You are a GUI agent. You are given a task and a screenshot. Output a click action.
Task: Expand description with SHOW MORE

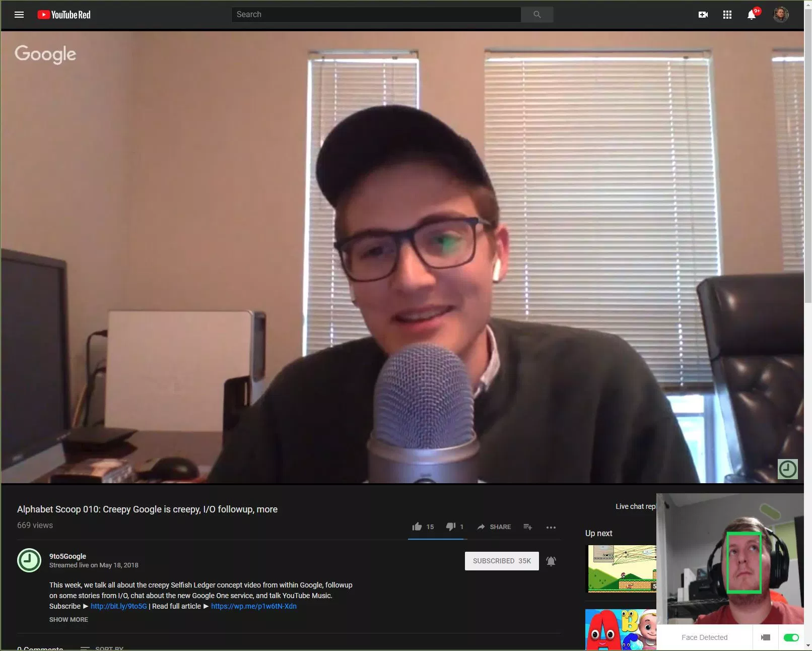[69, 619]
